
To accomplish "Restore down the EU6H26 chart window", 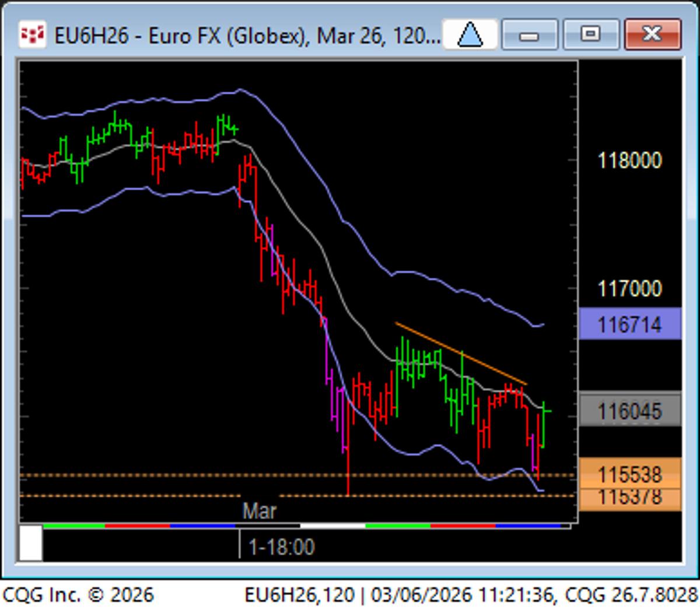I will click(x=591, y=36).
